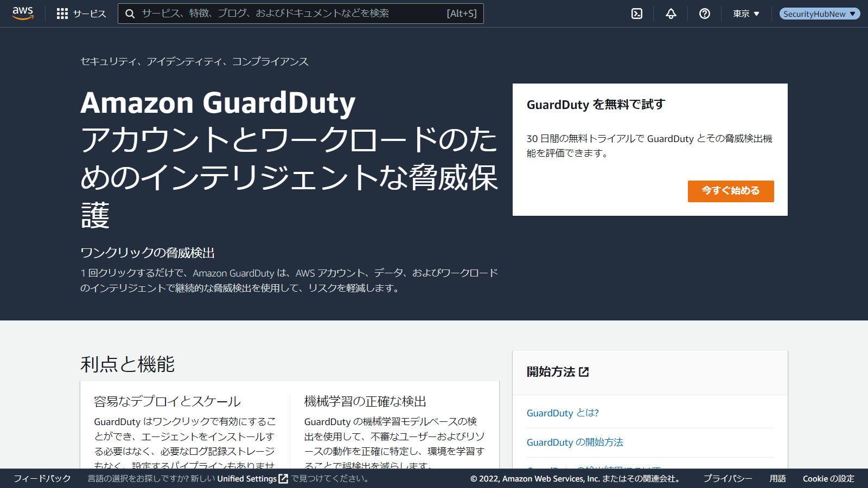Click the magnifier icon in search bar
The width and height of the screenshot is (868, 488).
pyautogui.click(x=130, y=14)
